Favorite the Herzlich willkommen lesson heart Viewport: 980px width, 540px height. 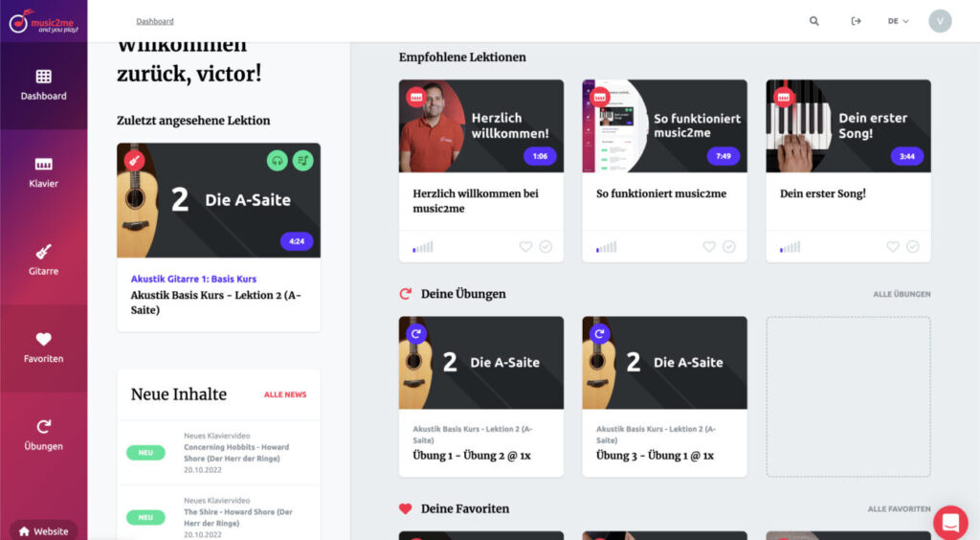[525, 246]
